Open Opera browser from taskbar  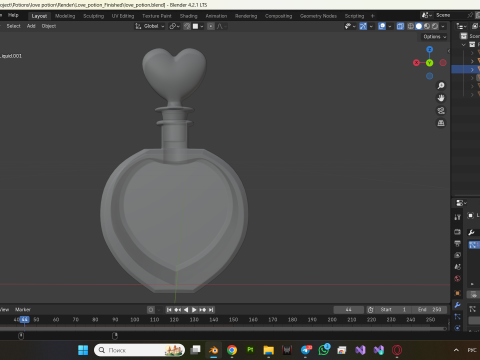397,350
